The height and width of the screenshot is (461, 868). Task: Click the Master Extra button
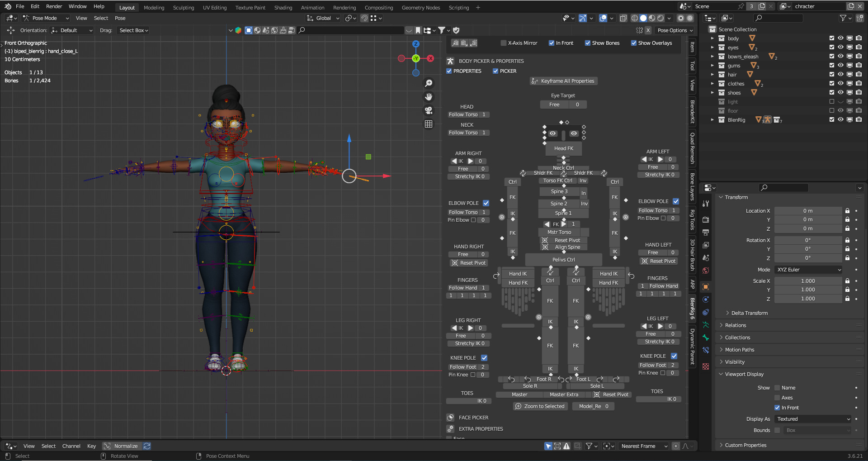coord(564,394)
